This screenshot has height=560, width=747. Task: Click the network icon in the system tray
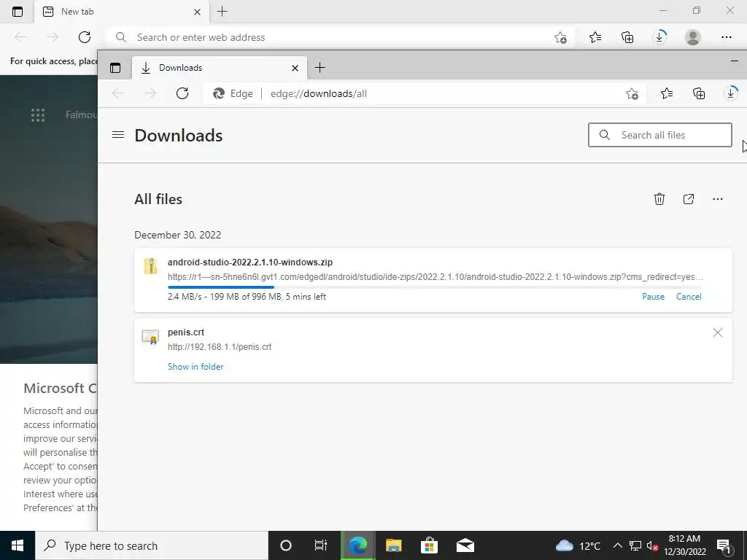coord(635,545)
